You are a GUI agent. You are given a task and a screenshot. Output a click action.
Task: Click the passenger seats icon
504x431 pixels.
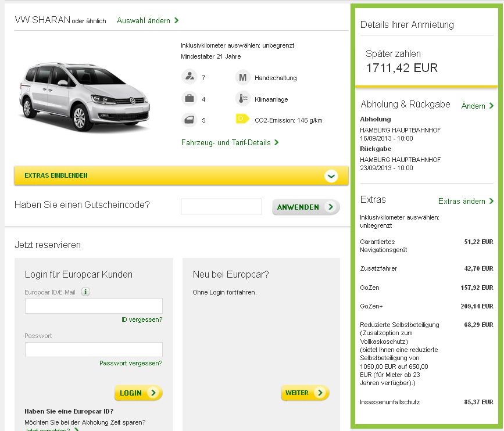click(x=189, y=77)
